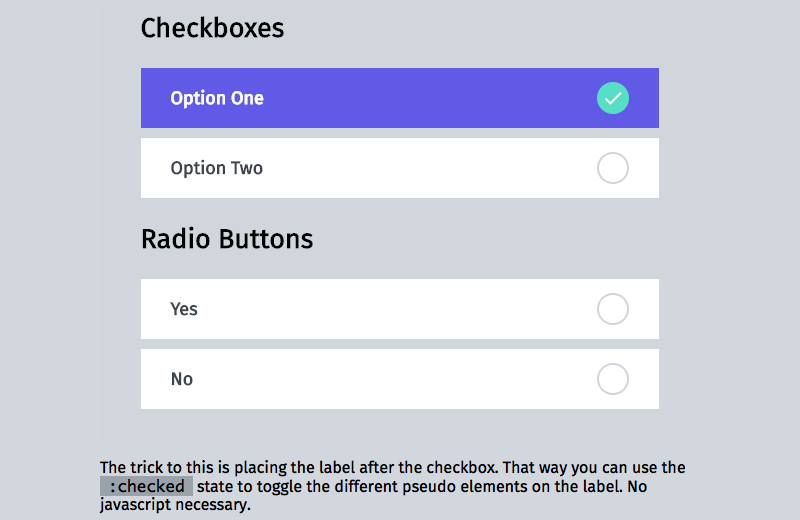The image size is (800, 520).
Task: Click the Option Two label text
Action: click(x=217, y=168)
